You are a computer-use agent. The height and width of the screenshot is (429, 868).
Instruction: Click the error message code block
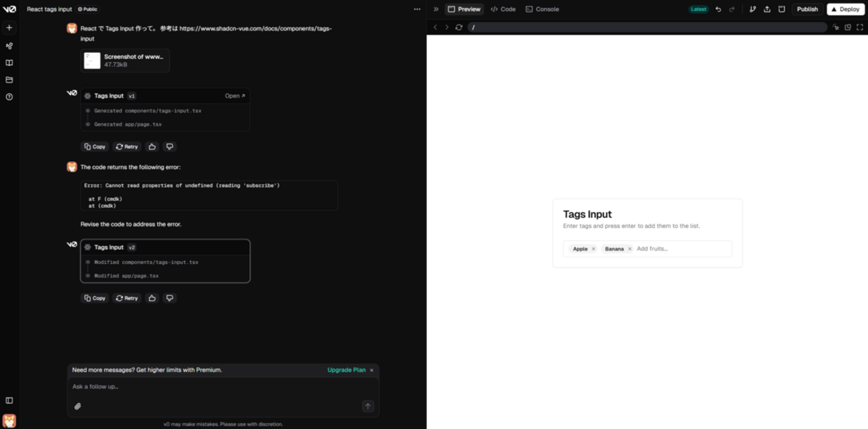[209, 195]
